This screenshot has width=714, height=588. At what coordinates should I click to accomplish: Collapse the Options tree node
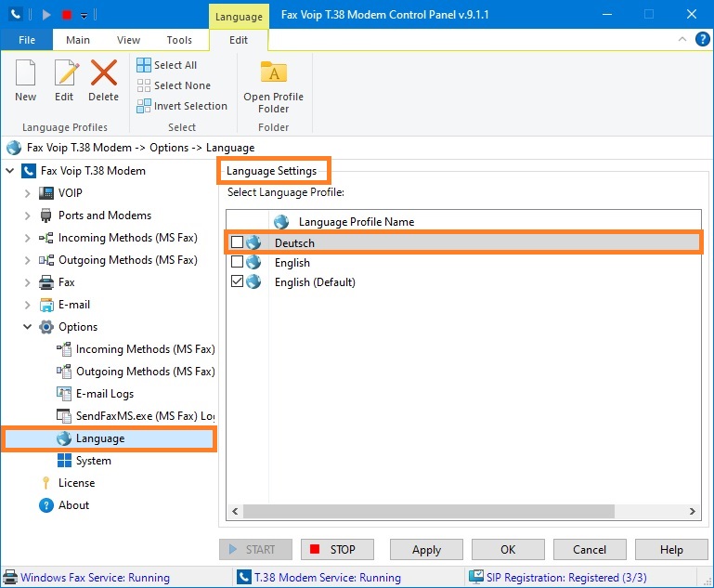tap(27, 327)
